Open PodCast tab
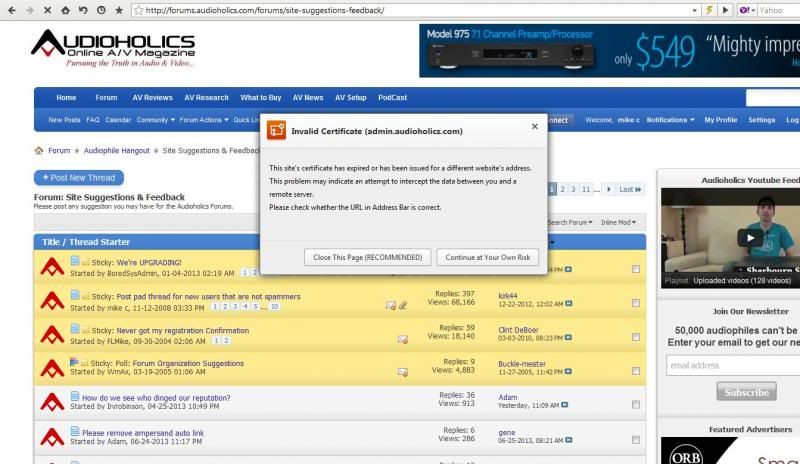 pos(392,97)
